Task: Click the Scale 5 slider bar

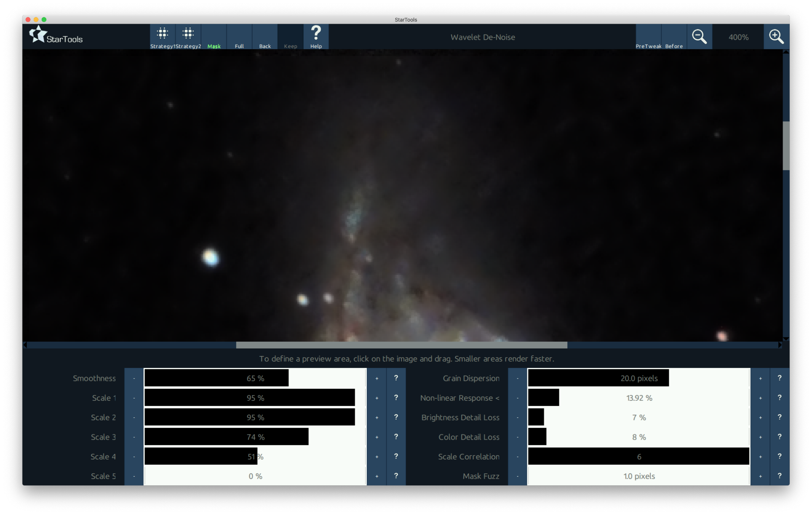Action: click(255, 476)
